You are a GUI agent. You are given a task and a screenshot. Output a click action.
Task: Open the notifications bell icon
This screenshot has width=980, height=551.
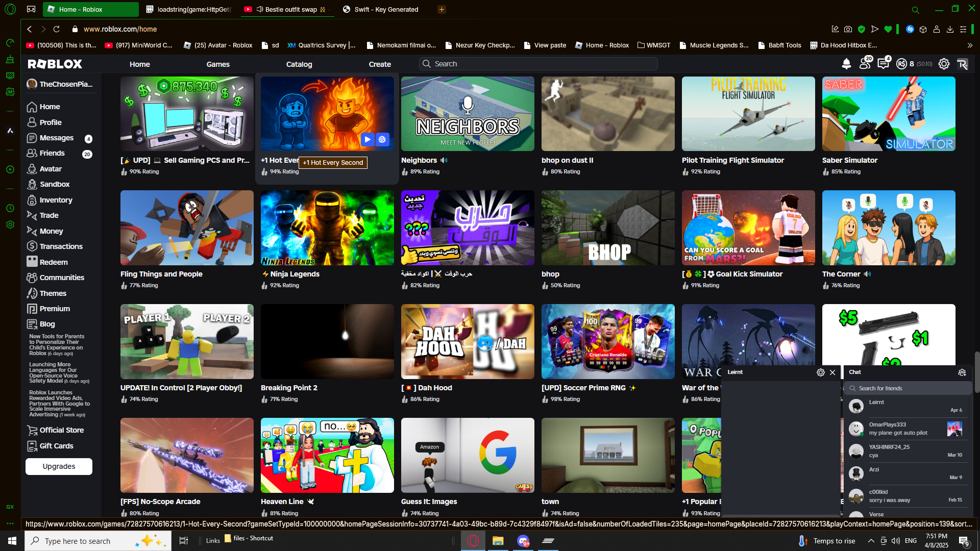(x=846, y=64)
